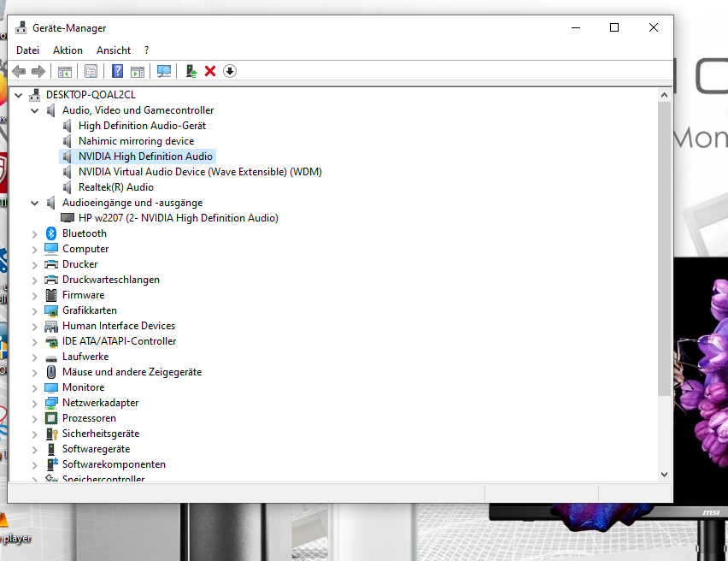Select Realtek(R) Audio
The height and width of the screenshot is (561, 728).
coord(116,186)
